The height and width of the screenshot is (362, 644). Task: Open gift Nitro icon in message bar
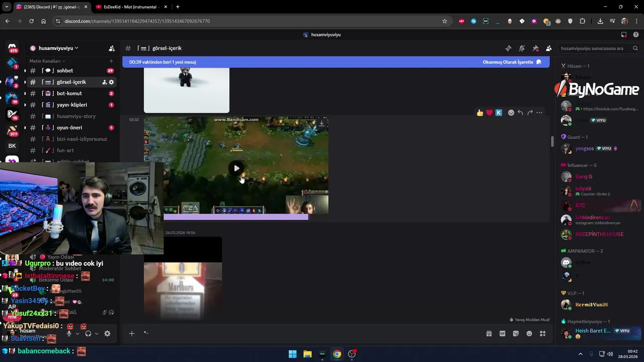pyautogui.click(x=489, y=333)
